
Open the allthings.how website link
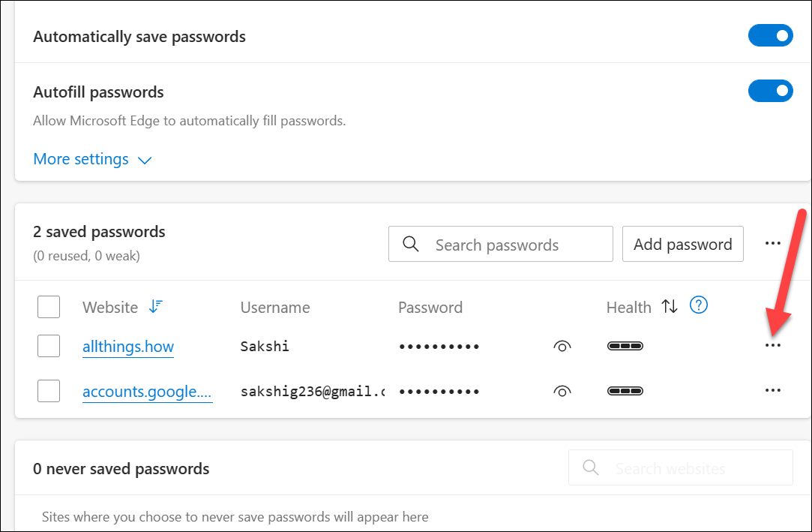point(128,347)
